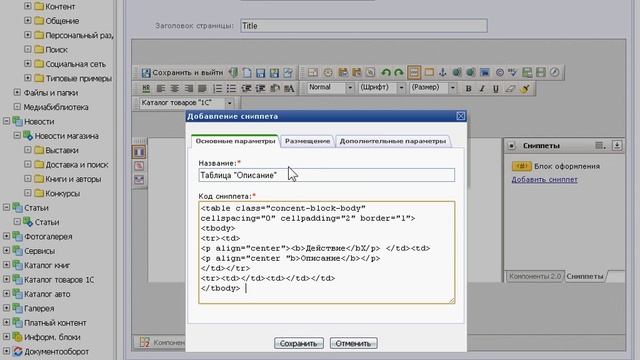Collapse the top-level Статьи tree node

click(6, 207)
